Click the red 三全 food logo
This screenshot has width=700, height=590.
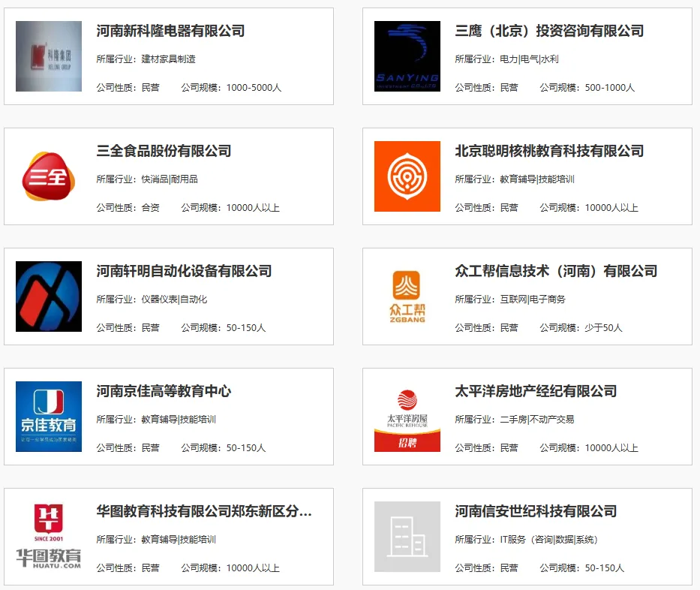49,176
